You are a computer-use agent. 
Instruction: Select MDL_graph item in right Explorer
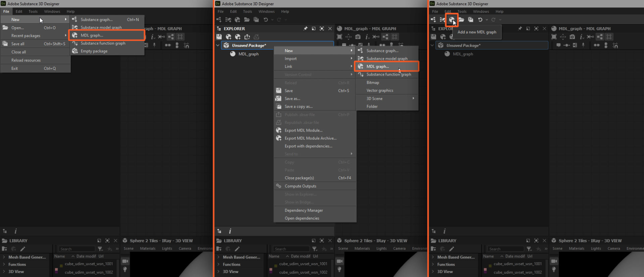[x=463, y=54]
